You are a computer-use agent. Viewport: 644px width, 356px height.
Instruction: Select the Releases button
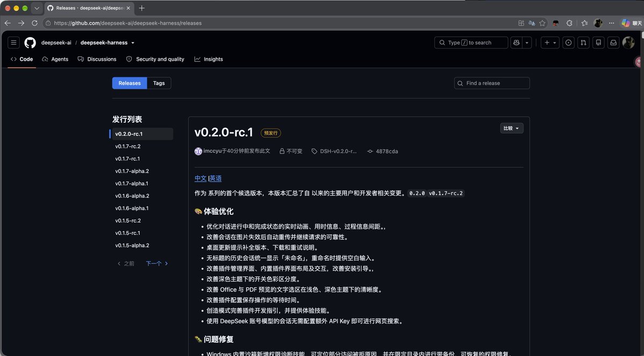[129, 83]
